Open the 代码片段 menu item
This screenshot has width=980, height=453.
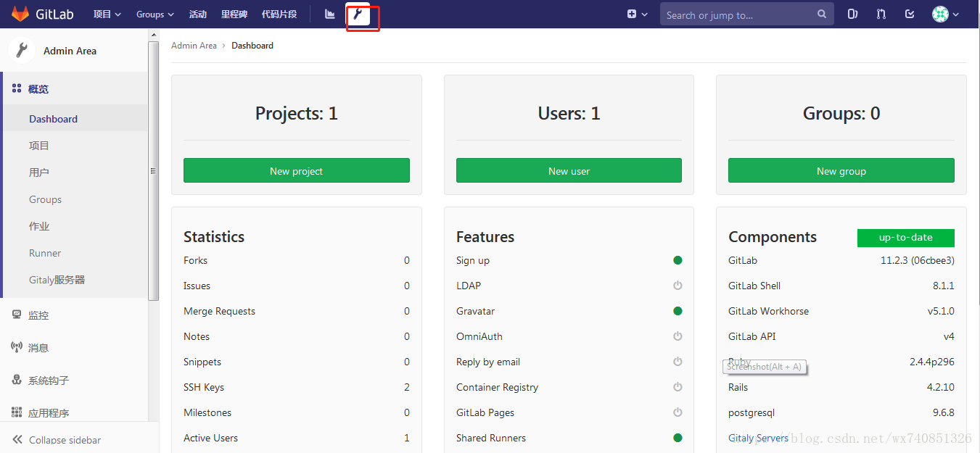pyautogui.click(x=279, y=14)
